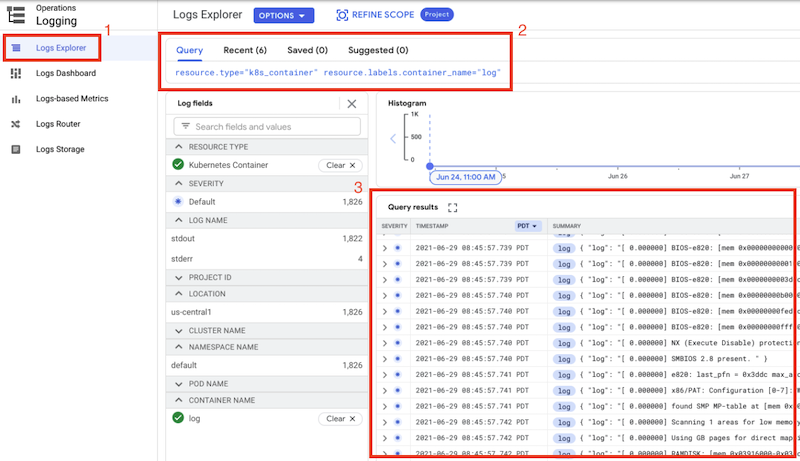Collapse the Severity section
The width and height of the screenshot is (800, 461).
177,183
